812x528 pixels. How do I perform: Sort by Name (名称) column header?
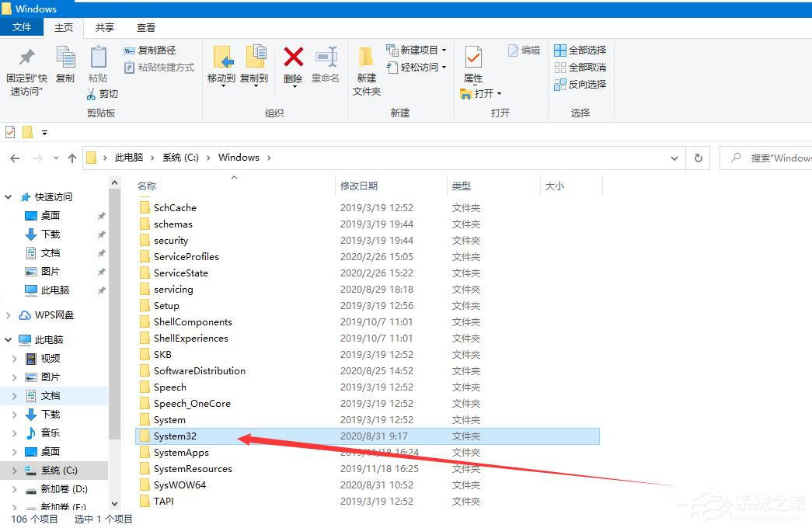click(147, 186)
